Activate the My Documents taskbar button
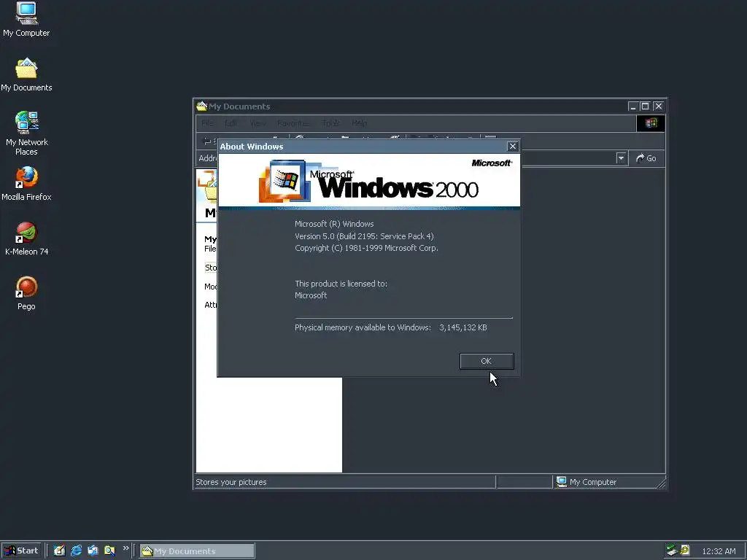This screenshot has width=747, height=560. tap(197, 551)
